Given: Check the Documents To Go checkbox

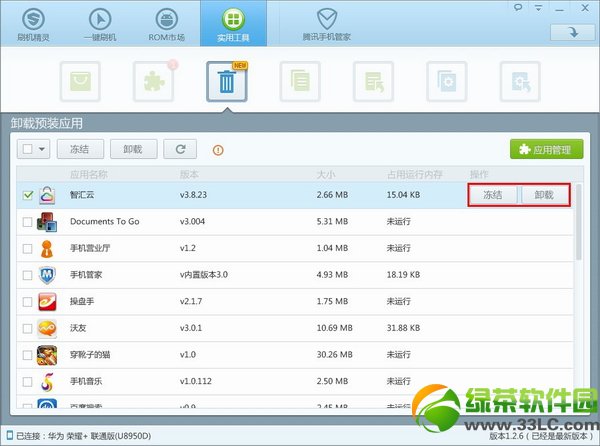Looking at the screenshot, I should (x=28, y=222).
